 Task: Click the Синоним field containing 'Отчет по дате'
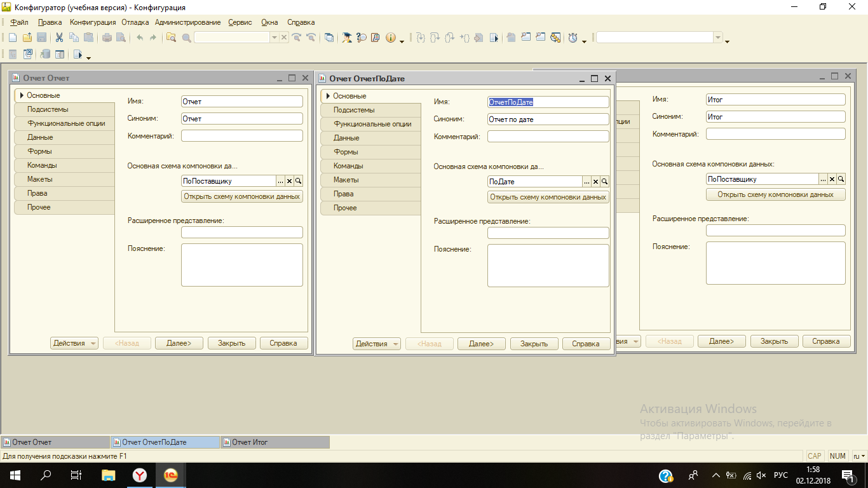point(548,119)
